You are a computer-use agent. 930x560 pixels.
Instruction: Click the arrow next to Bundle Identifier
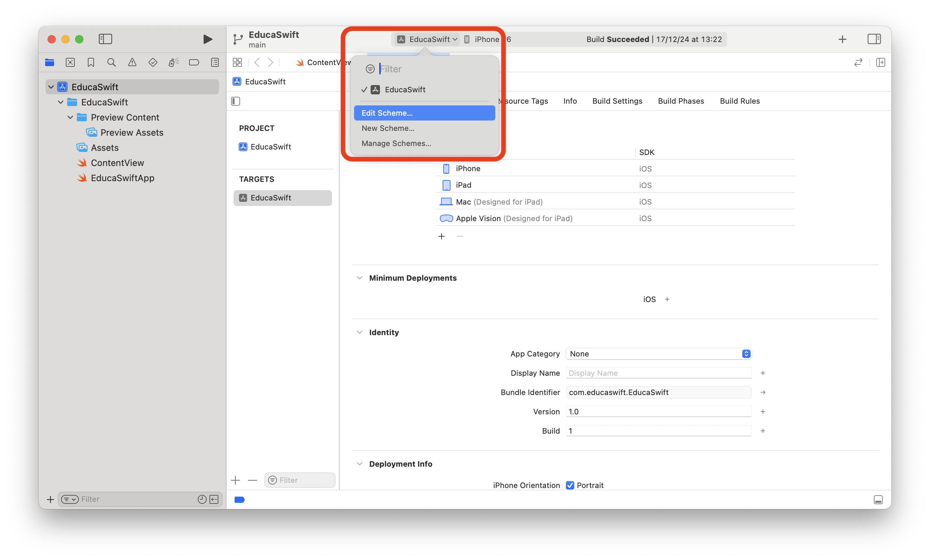tap(763, 392)
